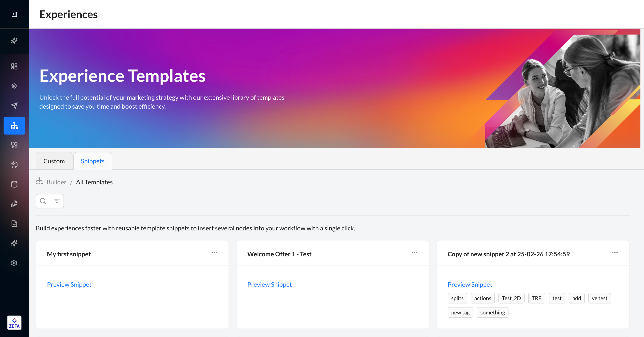
Task: Open the dashboard grid icon in sidebar
Action: 14,66
